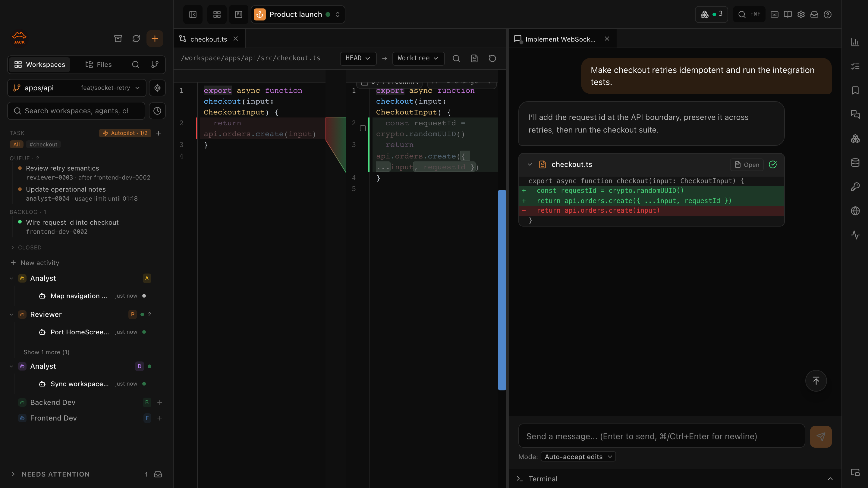Select the checkout.ts editor tab
Image resolution: width=868 pixels, height=488 pixels.
tap(209, 39)
